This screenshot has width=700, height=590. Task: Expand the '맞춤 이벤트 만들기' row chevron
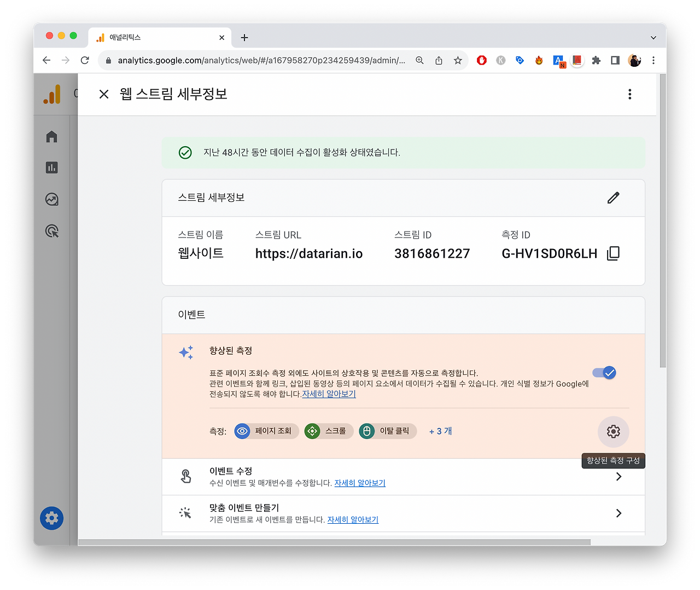pos(619,513)
